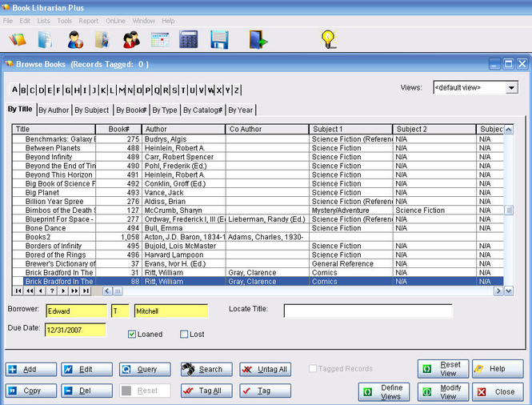The image size is (532, 405).
Task: Open the Report menu
Action: pyautogui.click(x=89, y=21)
